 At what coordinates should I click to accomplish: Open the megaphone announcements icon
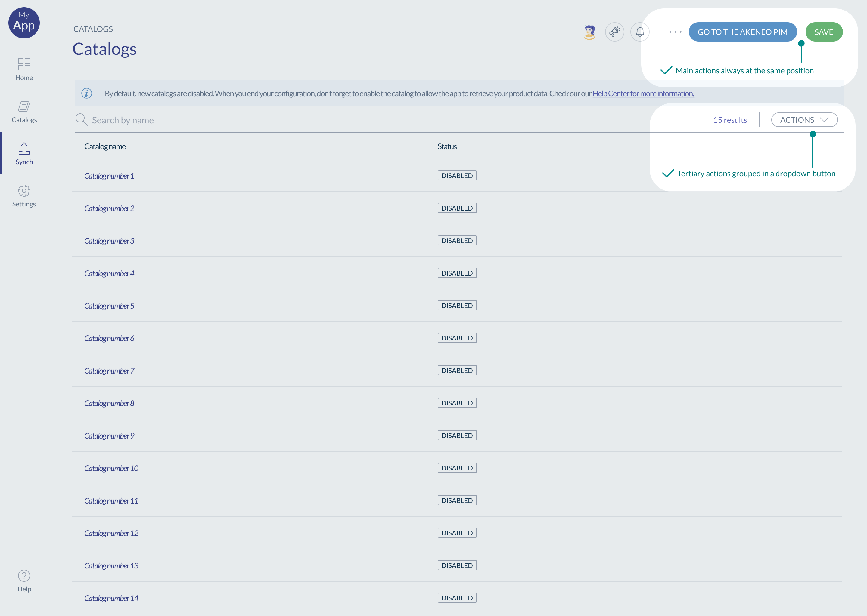click(x=614, y=32)
